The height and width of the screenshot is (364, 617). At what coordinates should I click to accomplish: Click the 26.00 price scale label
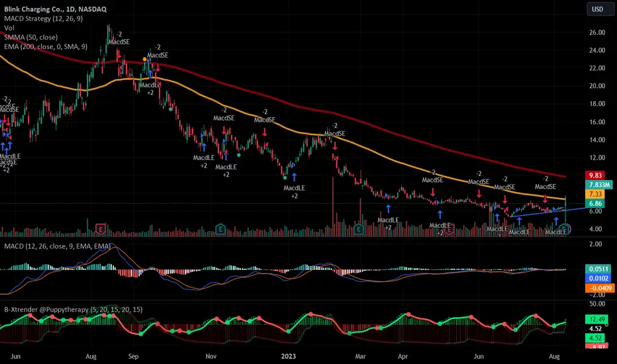coord(597,32)
